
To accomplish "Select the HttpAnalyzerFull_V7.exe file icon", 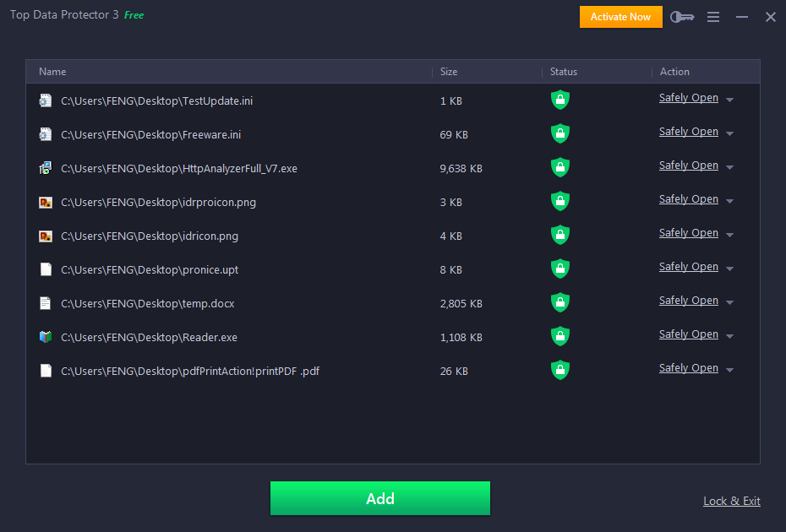I will click(x=45, y=167).
